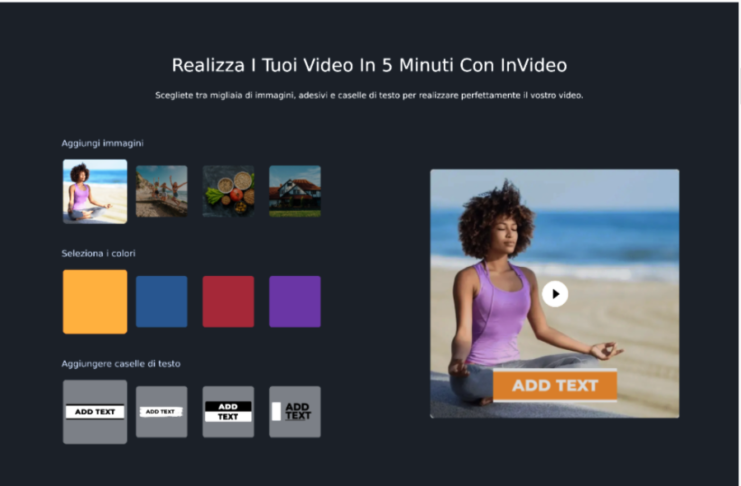Choose the stacked black-and-white ADD TEXT style
The height and width of the screenshot is (486, 741).
[x=228, y=412]
